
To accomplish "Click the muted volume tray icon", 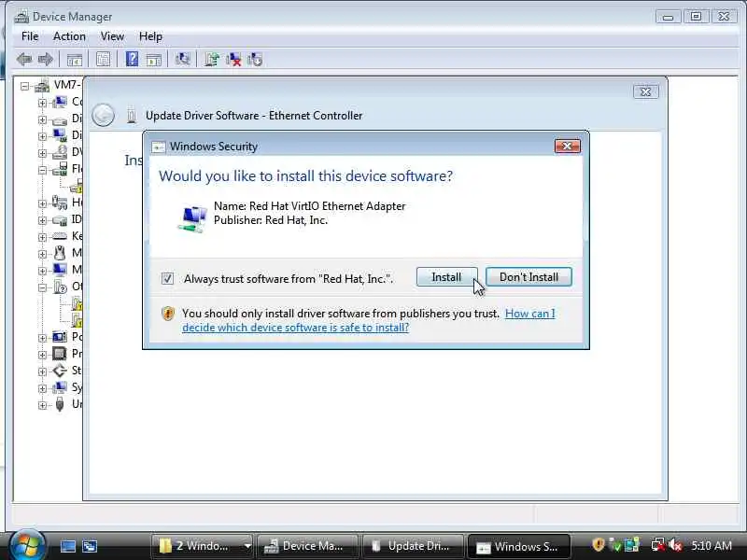I will [x=675, y=545].
